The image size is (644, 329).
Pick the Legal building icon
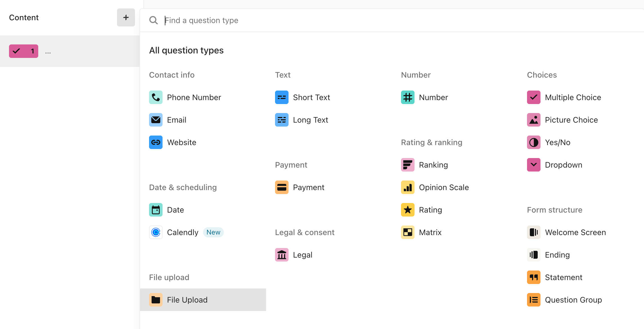tap(282, 255)
